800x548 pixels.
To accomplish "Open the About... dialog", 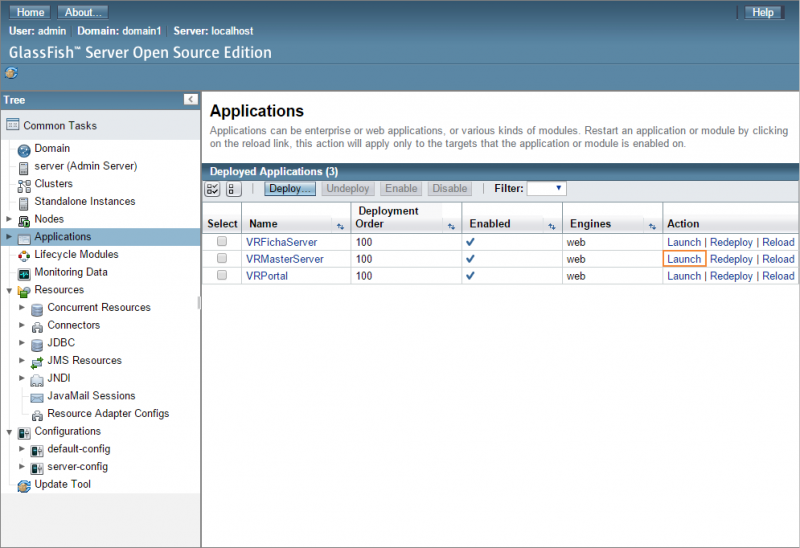I will (x=83, y=12).
